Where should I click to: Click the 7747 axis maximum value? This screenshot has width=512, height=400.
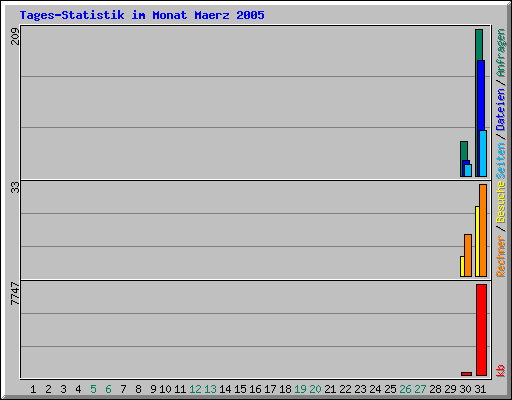15,293
